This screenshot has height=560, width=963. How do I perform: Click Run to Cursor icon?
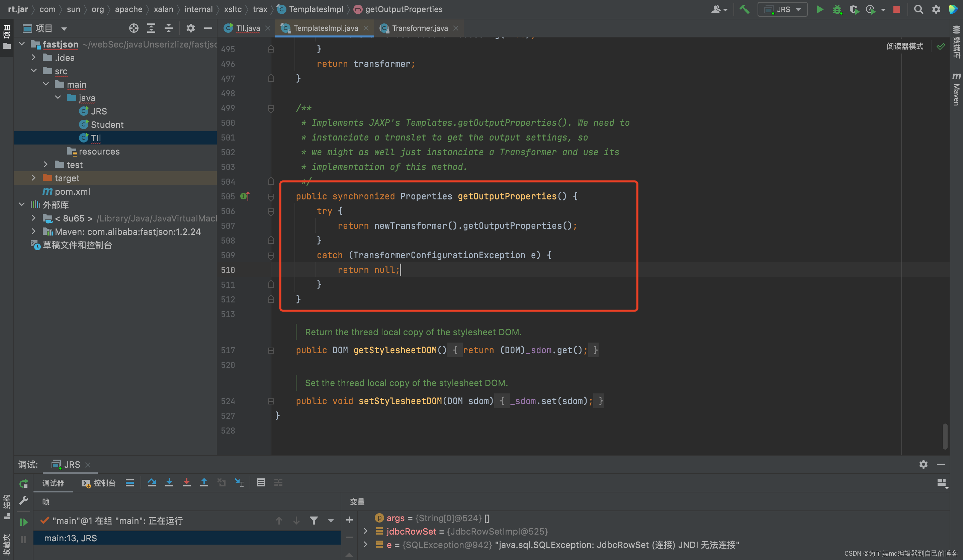[x=239, y=482]
